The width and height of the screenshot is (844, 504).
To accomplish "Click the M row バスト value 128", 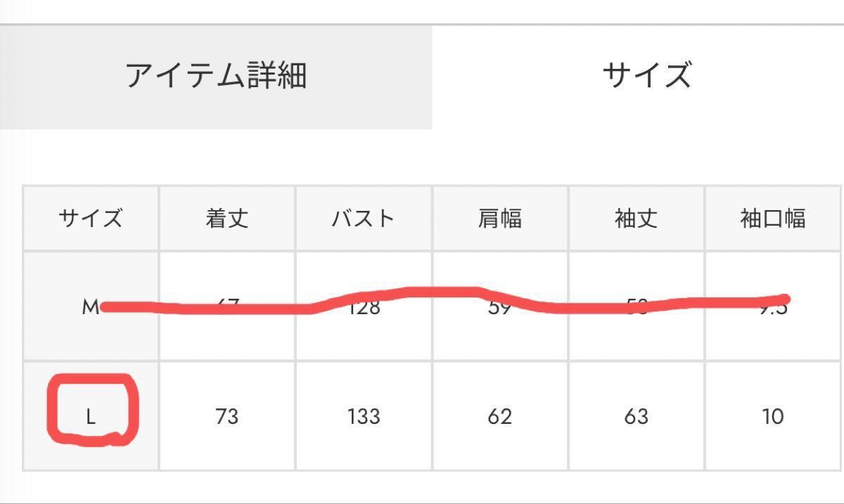I will tap(364, 306).
